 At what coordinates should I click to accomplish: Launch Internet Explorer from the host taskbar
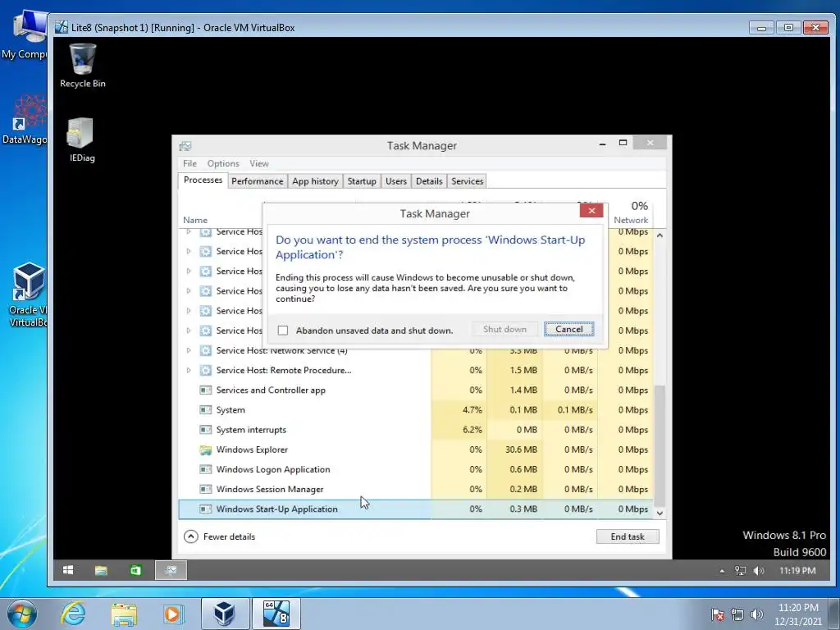click(73, 614)
